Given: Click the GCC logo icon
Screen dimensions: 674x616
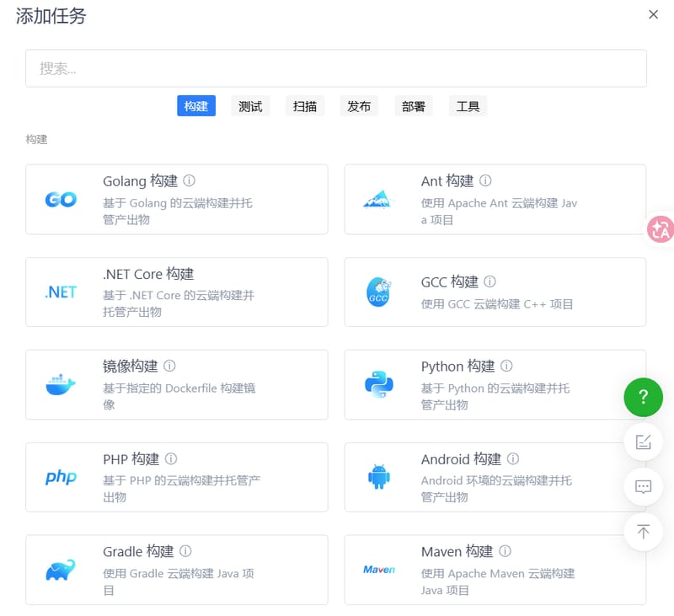Looking at the screenshot, I should tap(378, 292).
